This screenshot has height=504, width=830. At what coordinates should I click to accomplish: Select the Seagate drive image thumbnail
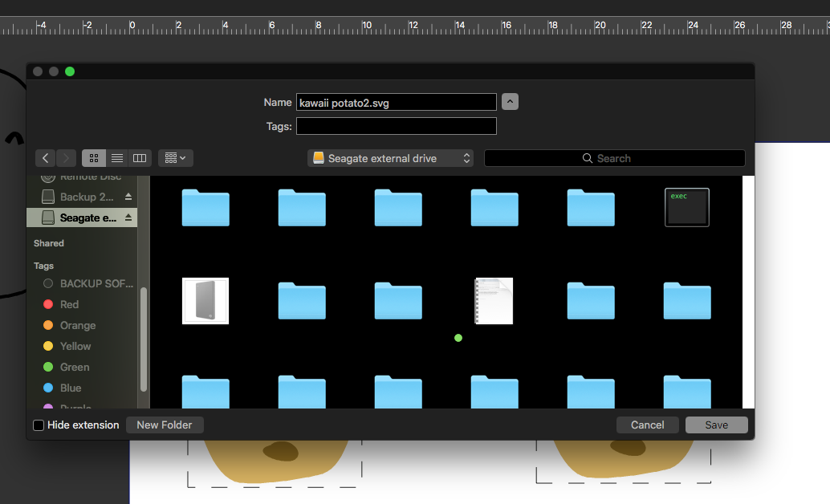pyautogui.click(x=205, y=301)
